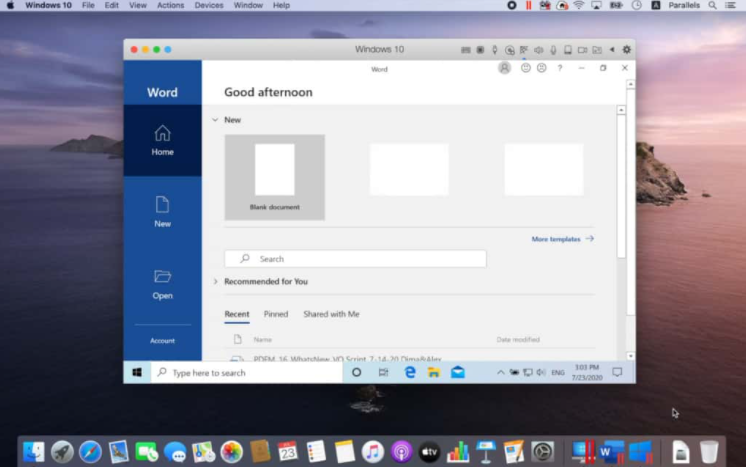Expand Recommended for You section
Viewport: 746px width, 467px height.
coord(216,282)
